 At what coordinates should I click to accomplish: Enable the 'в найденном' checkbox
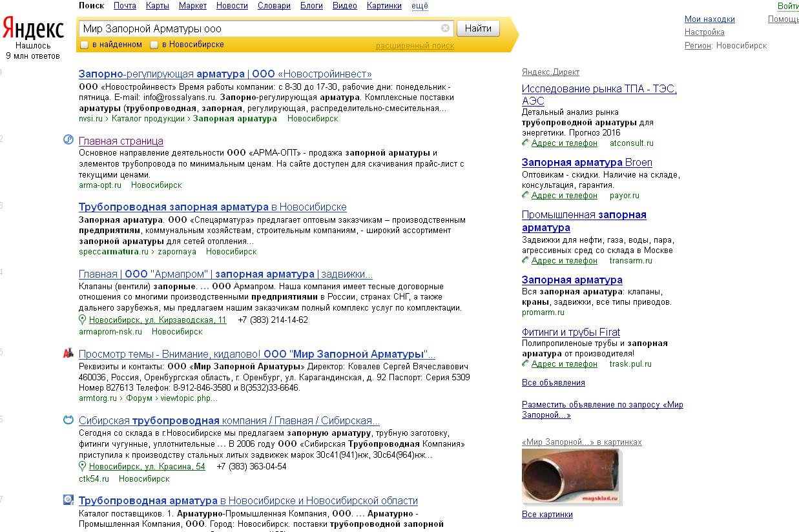point(84,45)
